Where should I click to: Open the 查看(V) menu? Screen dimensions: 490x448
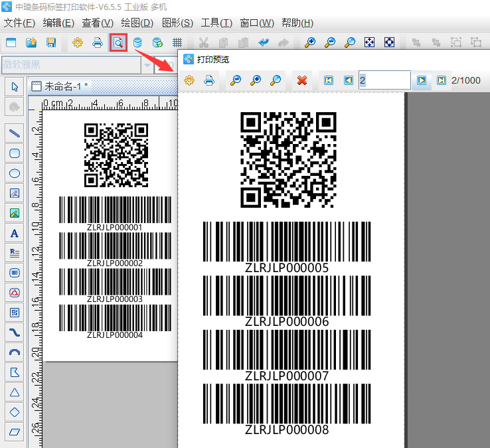click(98, 23)
